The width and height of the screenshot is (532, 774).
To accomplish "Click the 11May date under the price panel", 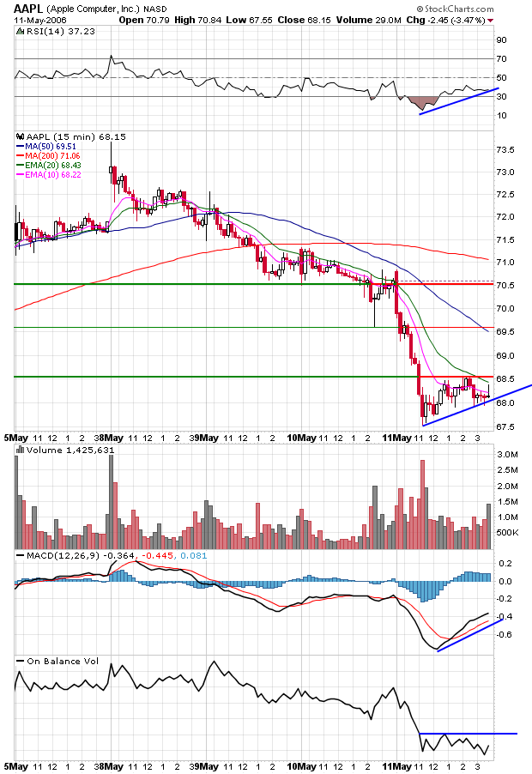I will tap(396, 438).
